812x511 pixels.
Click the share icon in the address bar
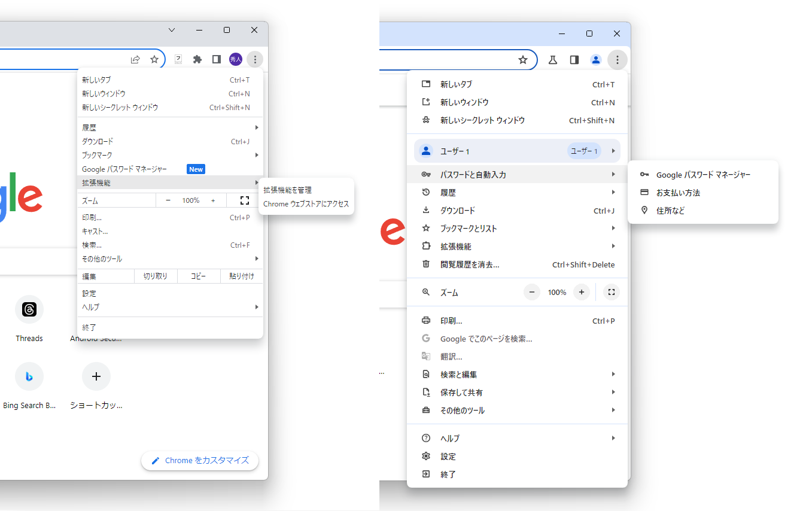point(135,59)
